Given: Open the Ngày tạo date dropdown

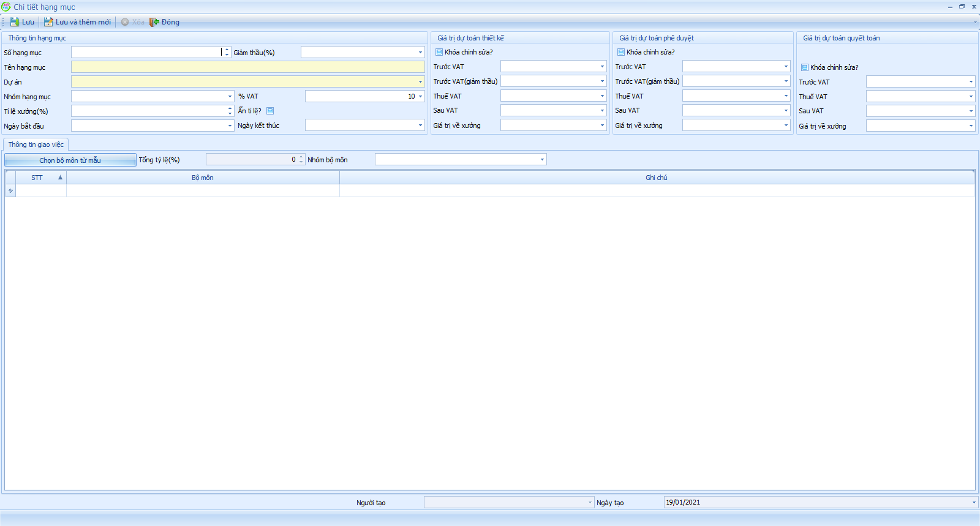Looking at the screenshot, I should [x=974, y=503].
